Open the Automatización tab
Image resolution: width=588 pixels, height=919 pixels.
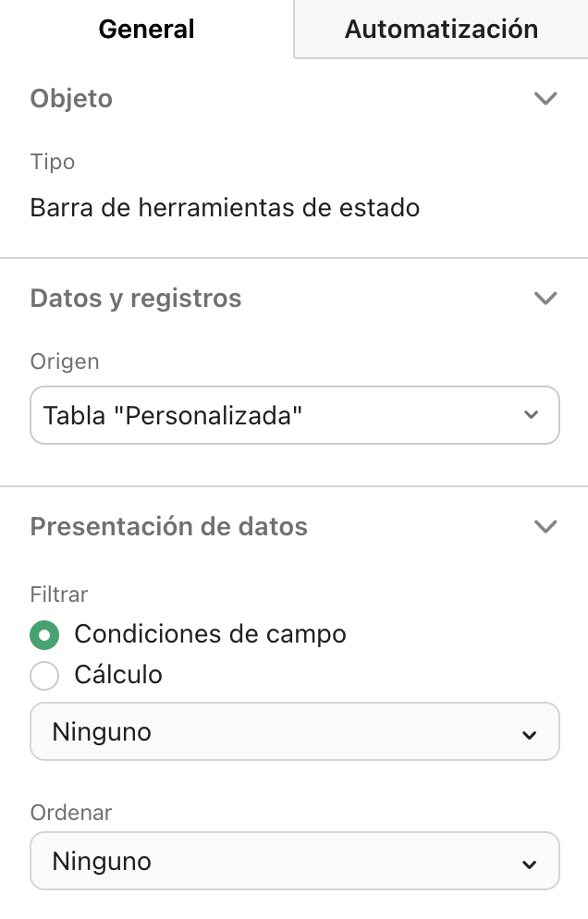click(x=441, y=29)
